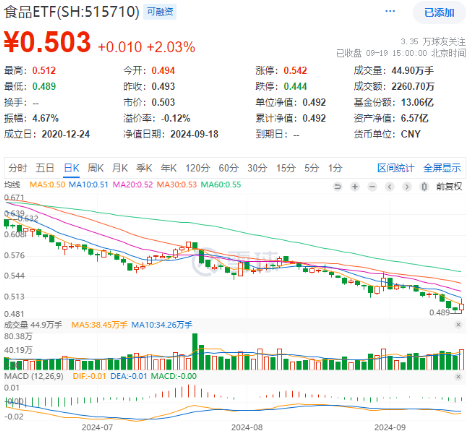The height and width of the screenshot is (434, 469).
Task: Switch to the 30分 interval tab
Action: (257, 168)
